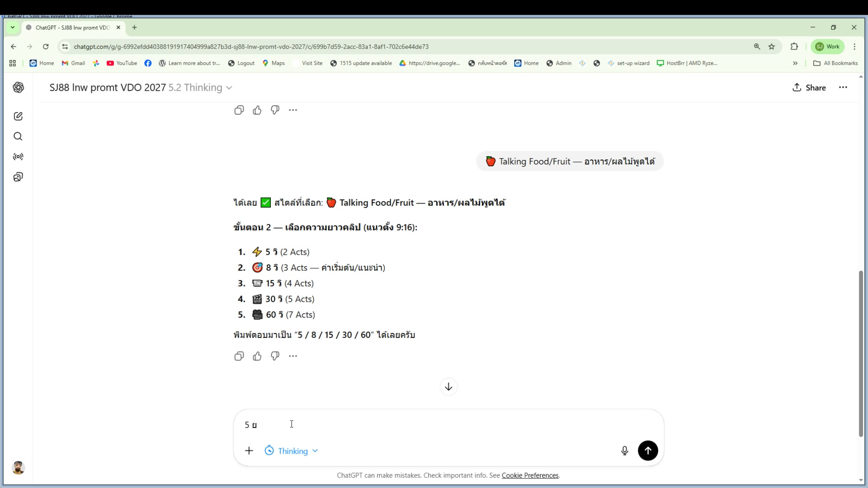The height and width of the screenshot is (488, 868).
Task: Expand hidden bookmarks overflow chevron
Action: pyautogui.click(x=795, y=63)
